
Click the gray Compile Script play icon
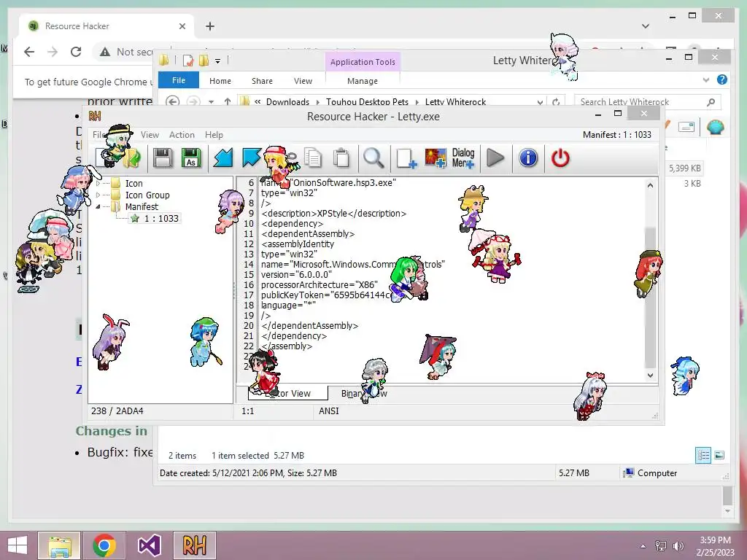[495, 158]
